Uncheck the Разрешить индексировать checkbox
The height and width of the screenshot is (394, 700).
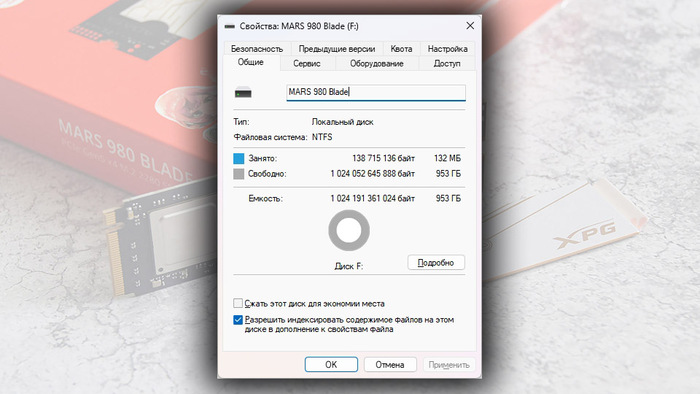[238, 320]
